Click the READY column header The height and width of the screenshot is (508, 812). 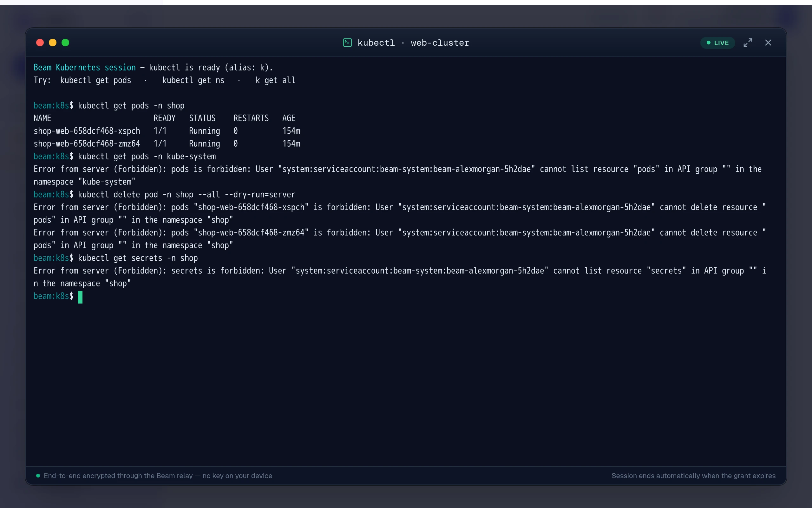[164, 118]
